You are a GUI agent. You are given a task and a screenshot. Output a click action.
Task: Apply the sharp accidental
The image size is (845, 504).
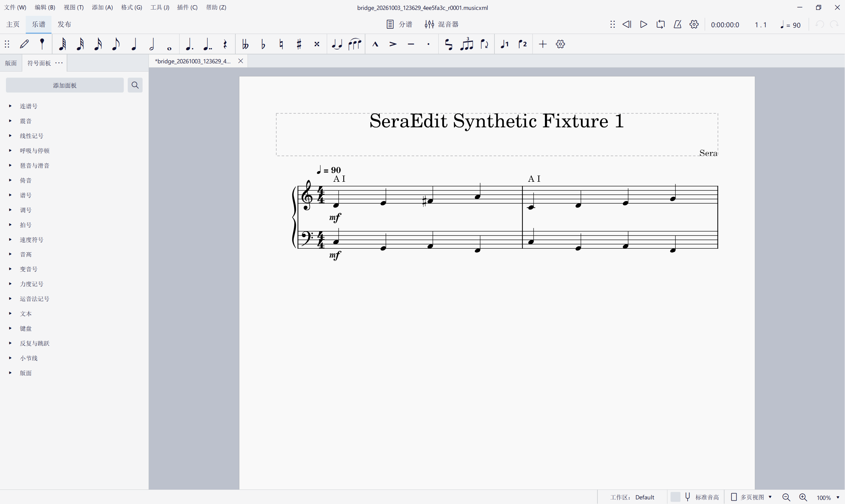pos(299,44)
